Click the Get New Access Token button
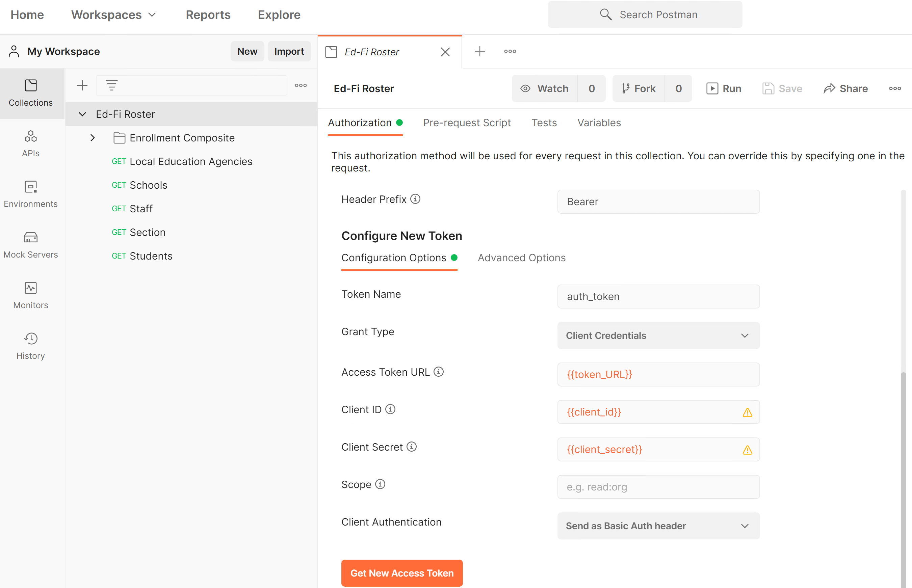912x588 pixels. coord(402,573)
